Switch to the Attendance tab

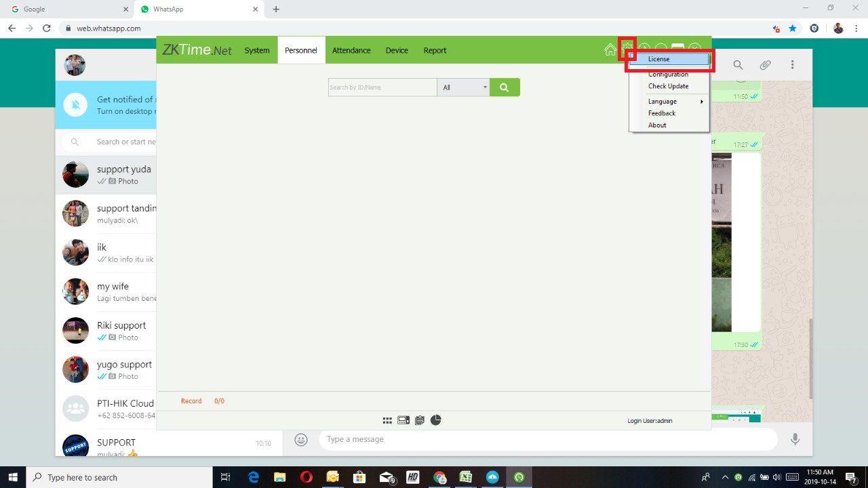pyautogui.click(x=351, y=51)
